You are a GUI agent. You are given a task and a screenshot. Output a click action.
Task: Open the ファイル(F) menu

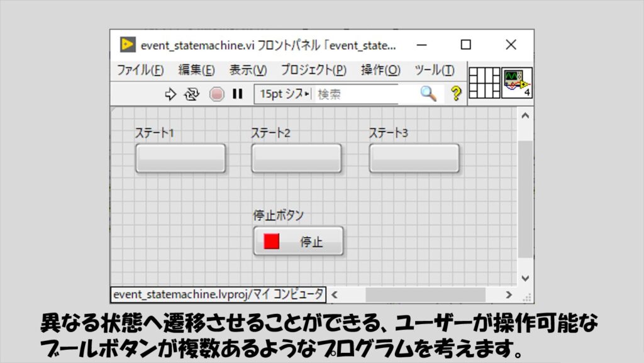pyautogui.click(x=140, y=70)
